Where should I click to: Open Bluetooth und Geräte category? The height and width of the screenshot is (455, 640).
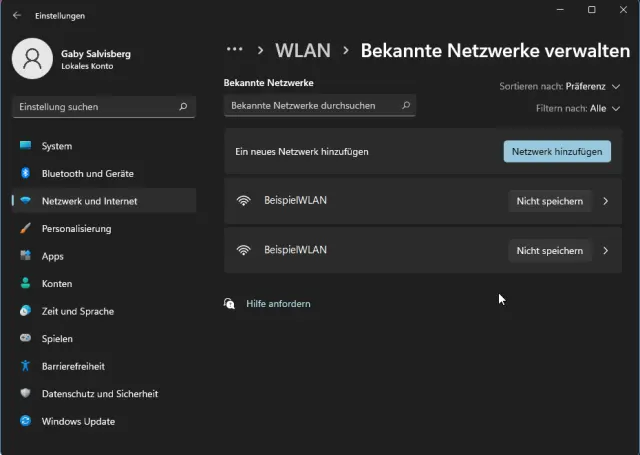pyautogui.click(x=104, y=173)
